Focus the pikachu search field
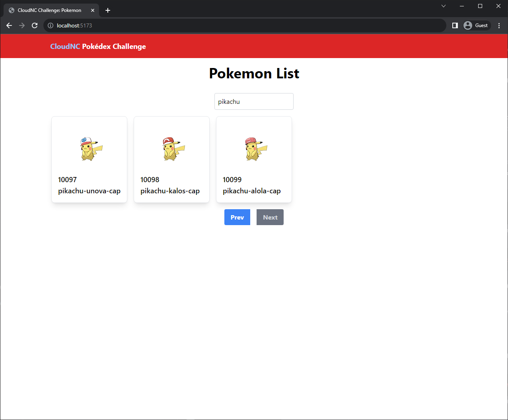 click(254, 101)
